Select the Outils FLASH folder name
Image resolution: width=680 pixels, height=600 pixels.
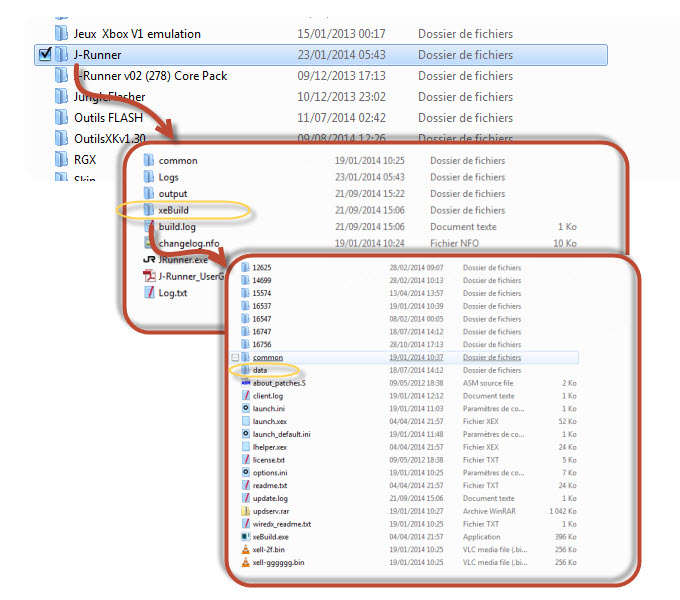coord(108,117)
